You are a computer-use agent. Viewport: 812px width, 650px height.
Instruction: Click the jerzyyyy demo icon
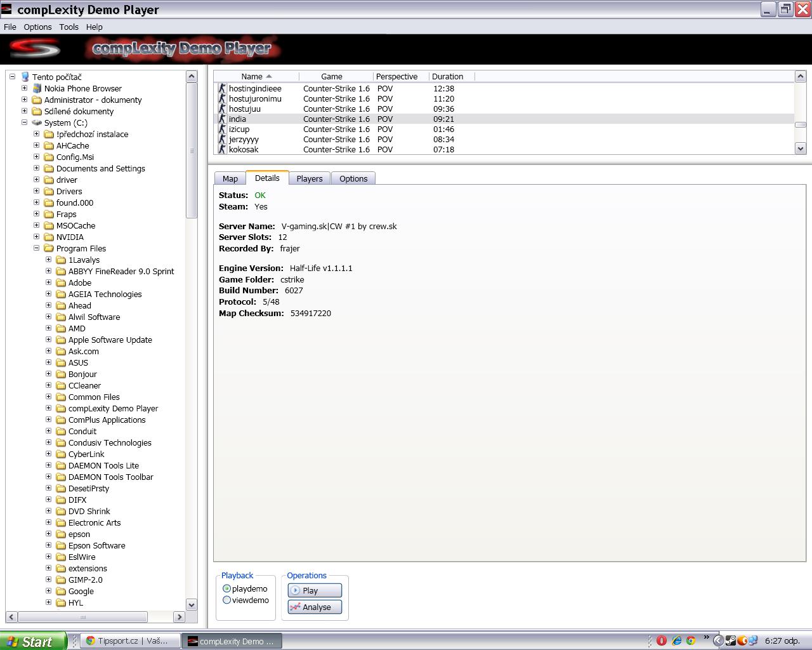[x=222, y=139]
